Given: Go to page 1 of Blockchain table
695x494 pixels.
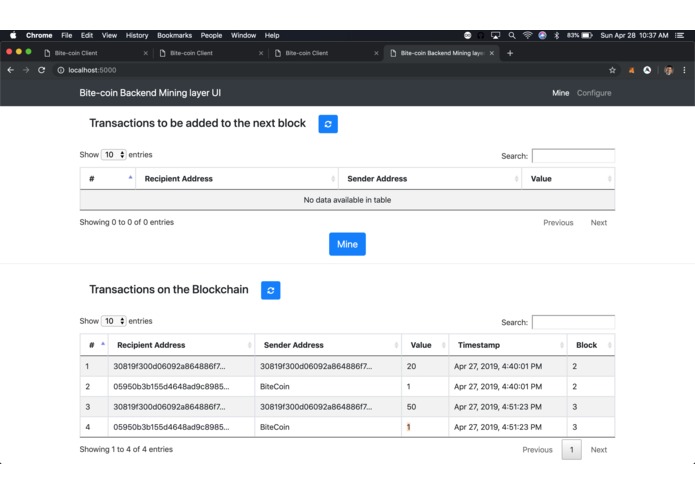Looking at the screenshot, I should click(571, 450).
